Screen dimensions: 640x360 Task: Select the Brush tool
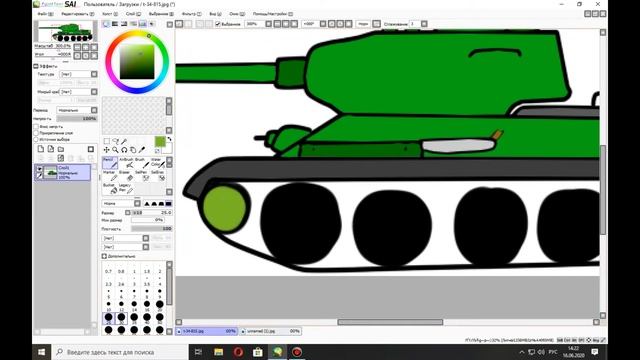142,163
